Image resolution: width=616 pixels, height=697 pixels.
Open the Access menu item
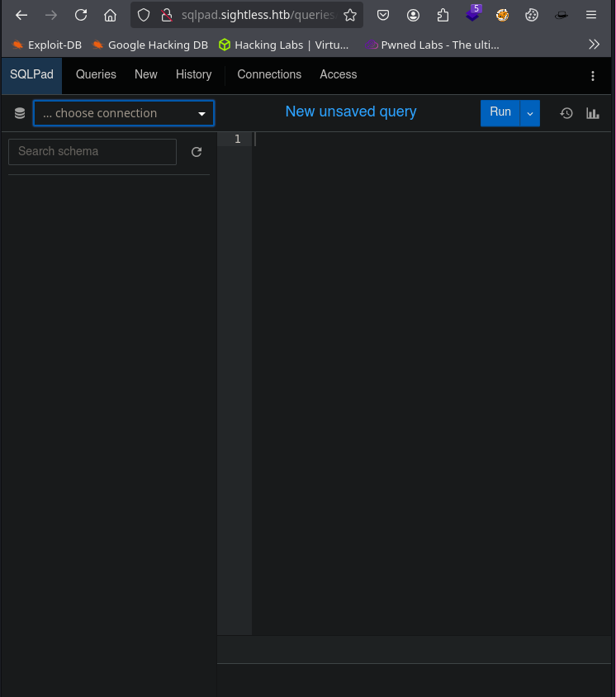339,74
